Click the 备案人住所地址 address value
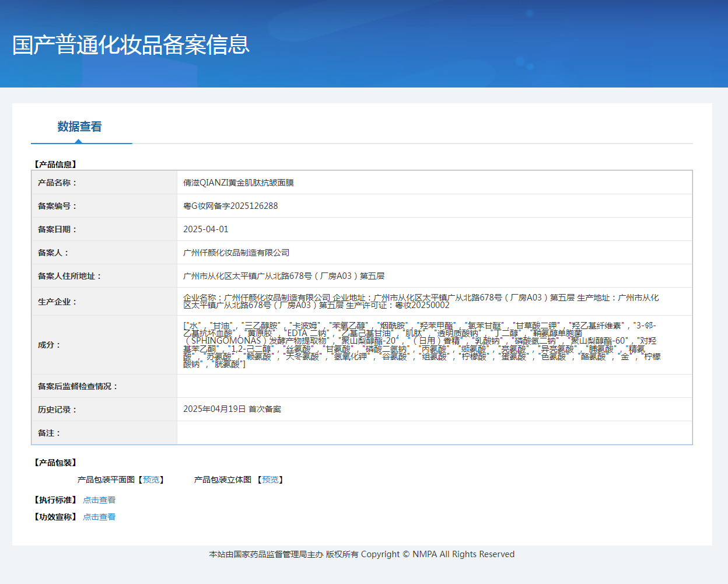This screenshot has width=728, height=584. (x=284, y=276)
